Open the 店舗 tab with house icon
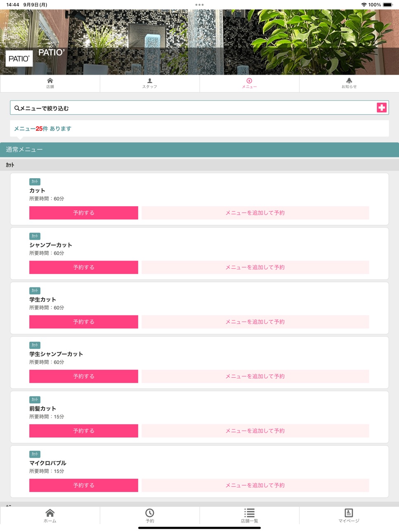This screenshot has width=399, height=532. tap(50, 83)
